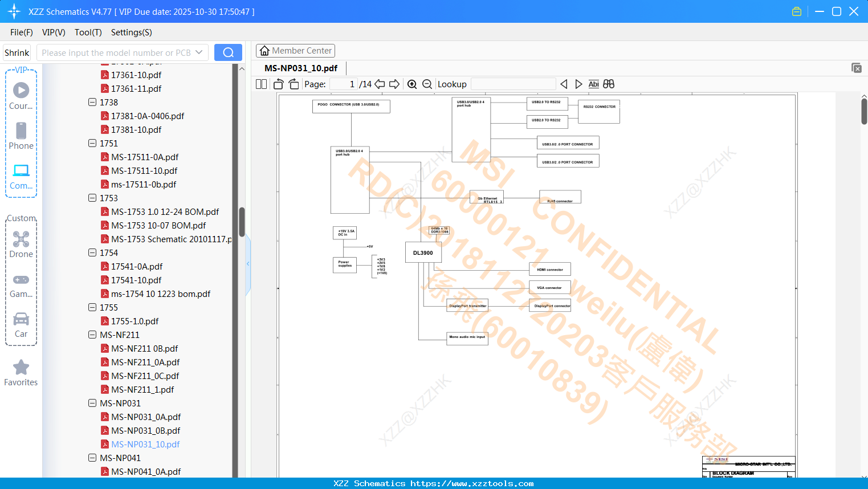Open MS-NP041_0A.pdf file
868x489 pixels.
pyautogui.click(x=146, y=471)
